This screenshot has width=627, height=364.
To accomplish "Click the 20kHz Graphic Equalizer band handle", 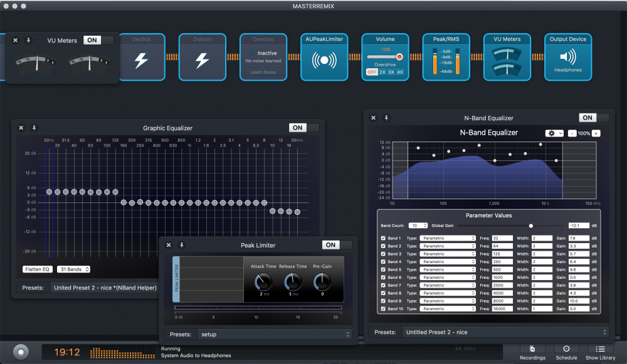I will coord(297,212).
